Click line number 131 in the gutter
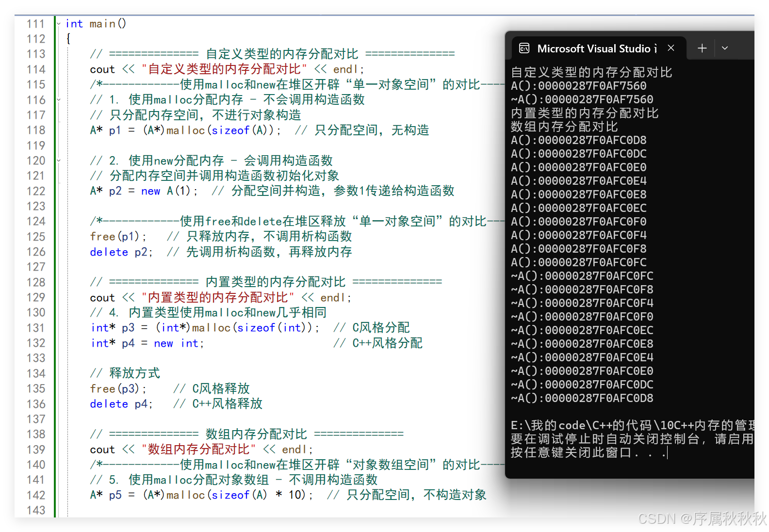The width and height of the screenshot is (769, 532). [36, 327]
